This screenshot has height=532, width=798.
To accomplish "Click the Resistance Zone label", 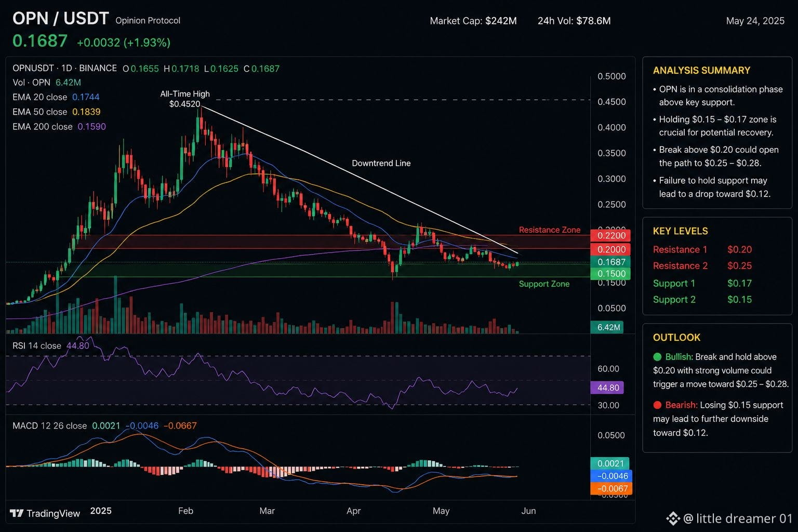I will point(550,230).
